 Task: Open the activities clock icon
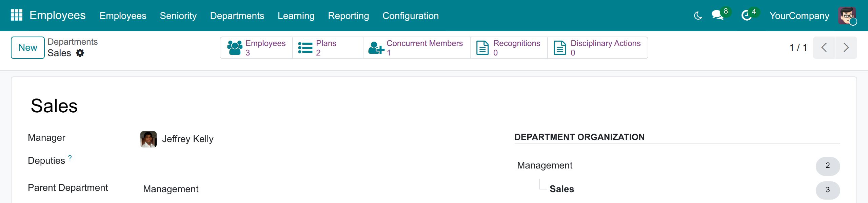746,15
